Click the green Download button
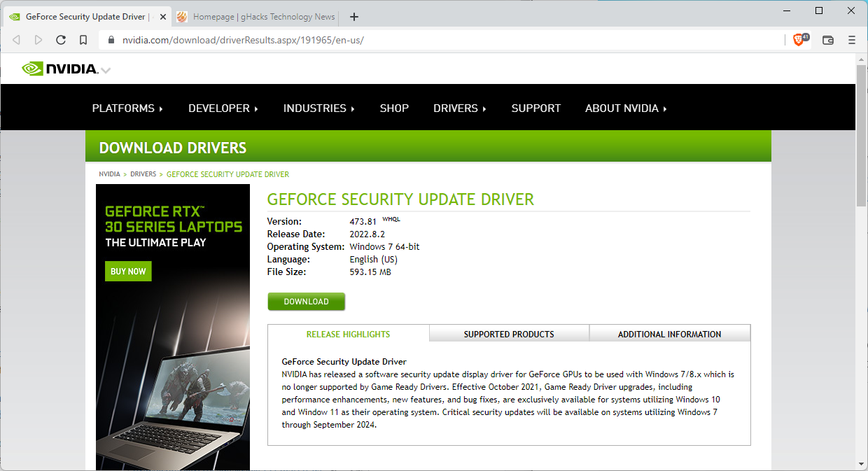The width and height of the screenshot is (868, 471). pyautogui.click(x=306, y=302)
